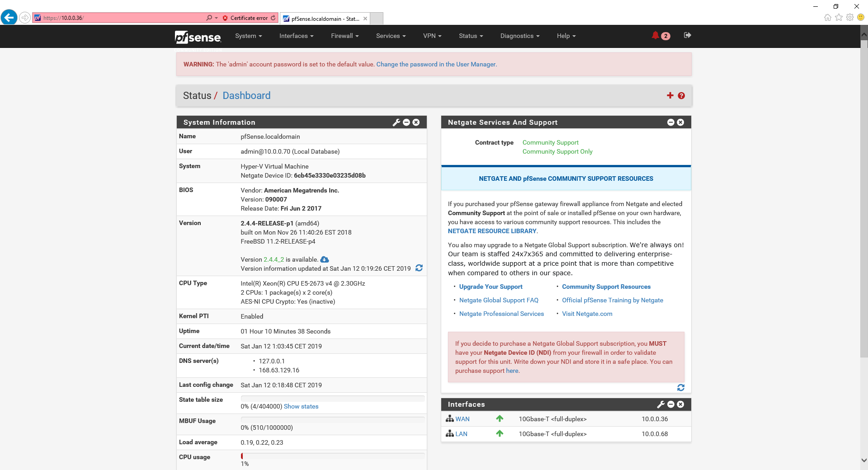Open NETGATE RESOURCE LIBRARY link

(492, 231)
